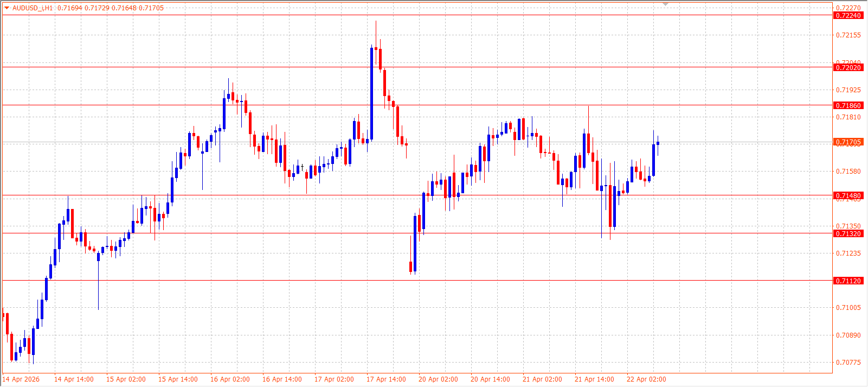Select the red 0.71860 level label
This screenshot has width=868, height=387.
[848, 106]
